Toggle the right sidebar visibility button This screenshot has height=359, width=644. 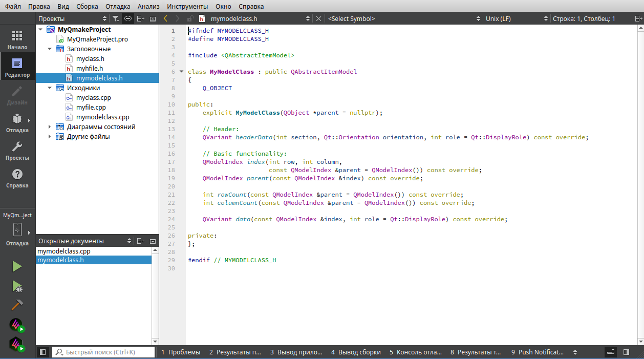(626, 352)
